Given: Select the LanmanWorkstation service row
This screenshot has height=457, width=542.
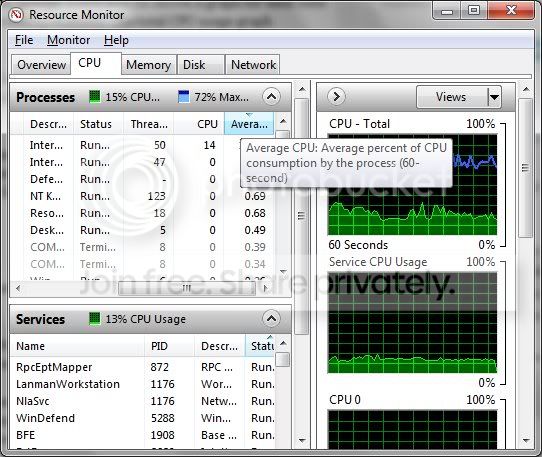Looking at the screenshot, I should pyautogui.click(x=143, y=384).
